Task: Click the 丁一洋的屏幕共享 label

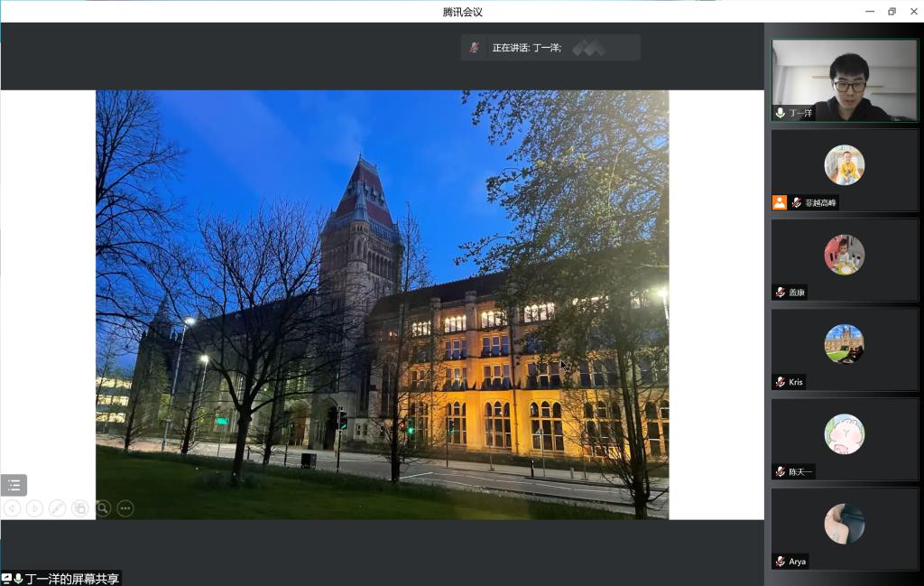Action: click(x=72, y=579)
